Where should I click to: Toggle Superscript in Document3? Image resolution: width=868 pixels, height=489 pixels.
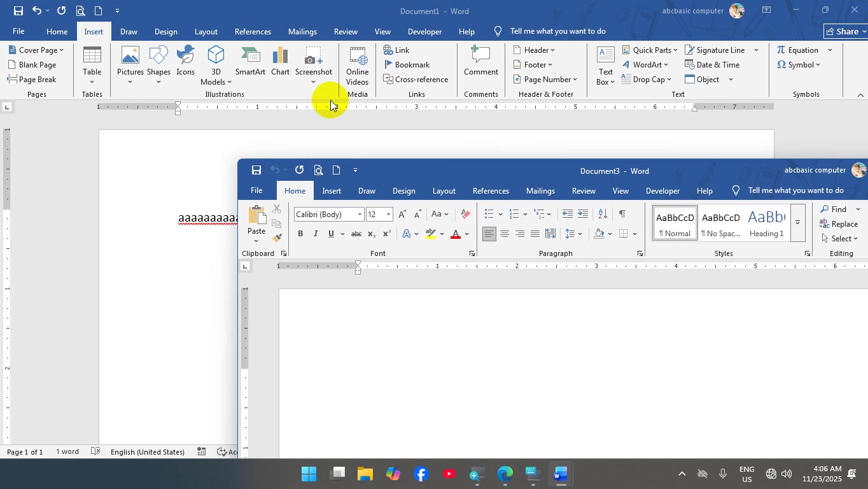(x=386, y=234)
